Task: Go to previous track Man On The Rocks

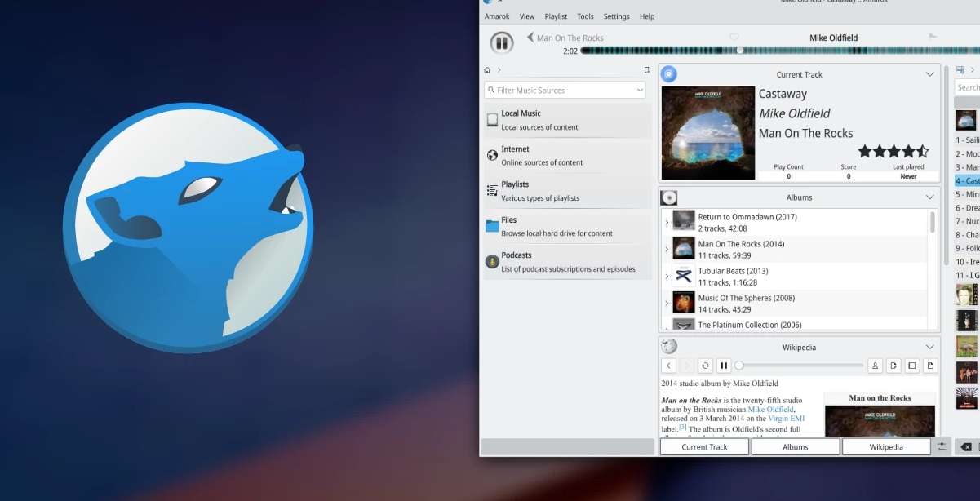Action: [565, 38]
